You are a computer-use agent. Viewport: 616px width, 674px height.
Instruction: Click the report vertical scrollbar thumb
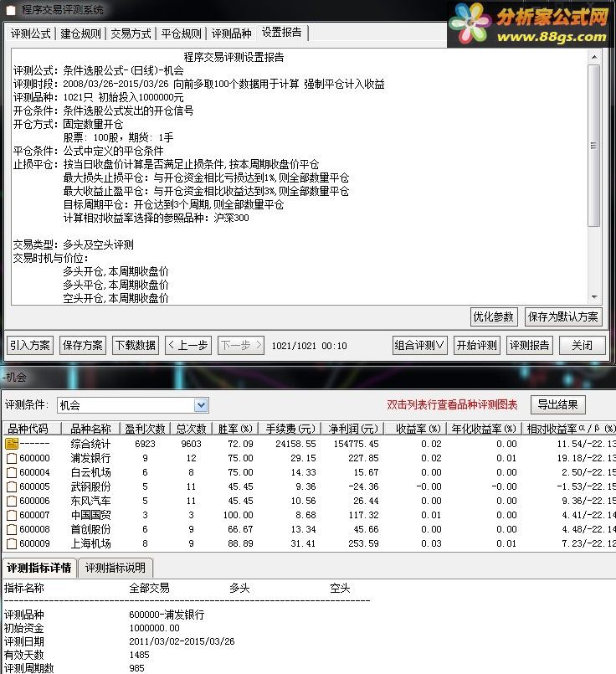[x=594, y=146]
